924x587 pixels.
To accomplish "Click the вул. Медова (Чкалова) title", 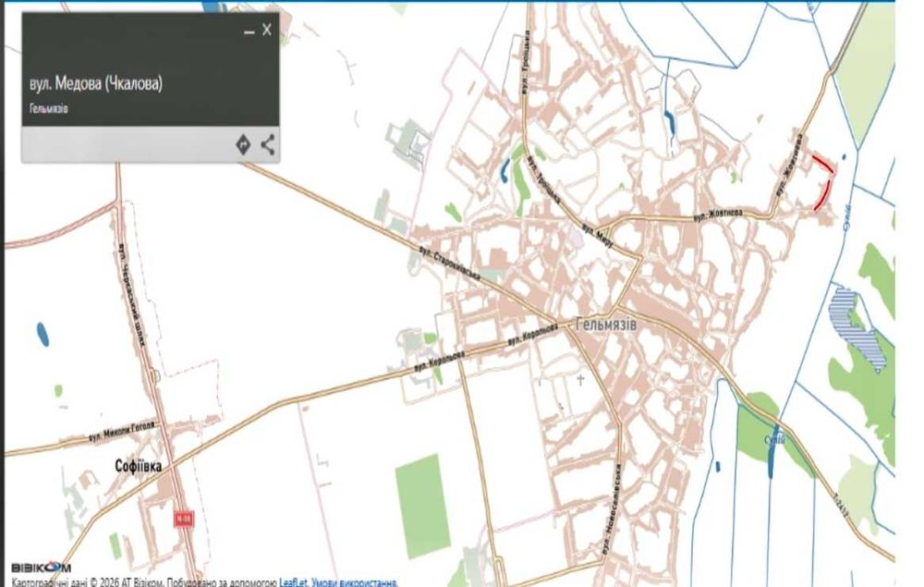I will coord(96,83).
